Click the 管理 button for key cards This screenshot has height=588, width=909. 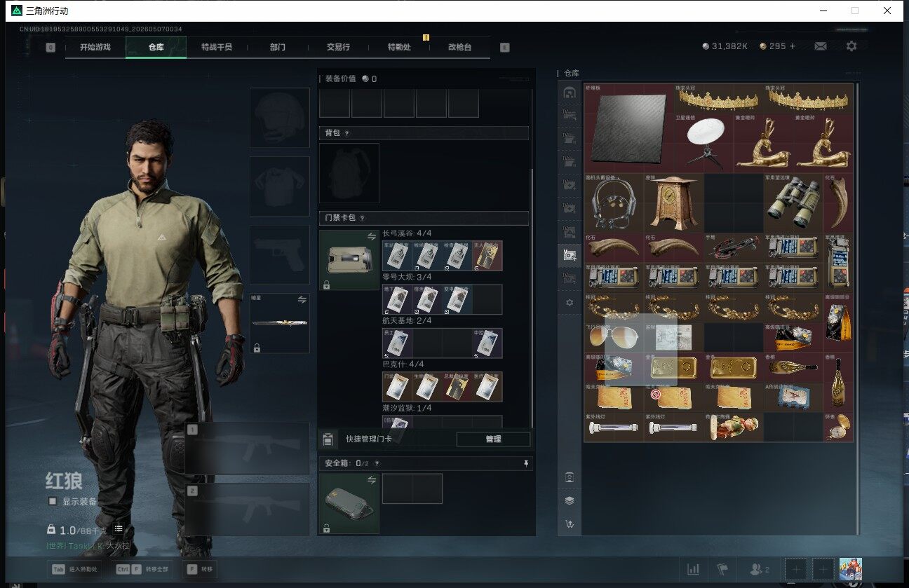493,439
